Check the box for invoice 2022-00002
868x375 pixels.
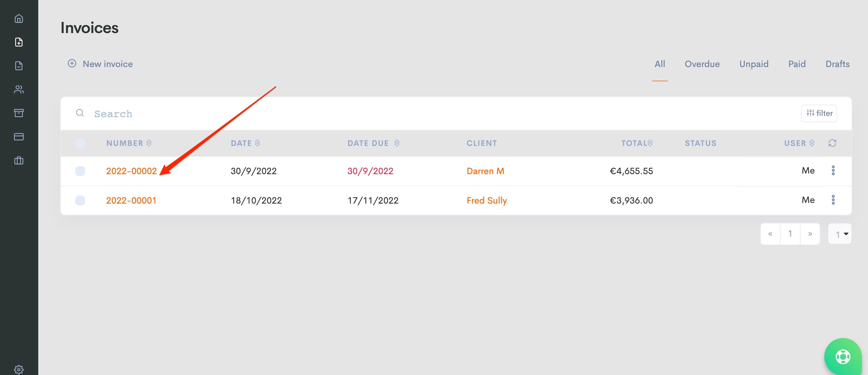(80, 171)
